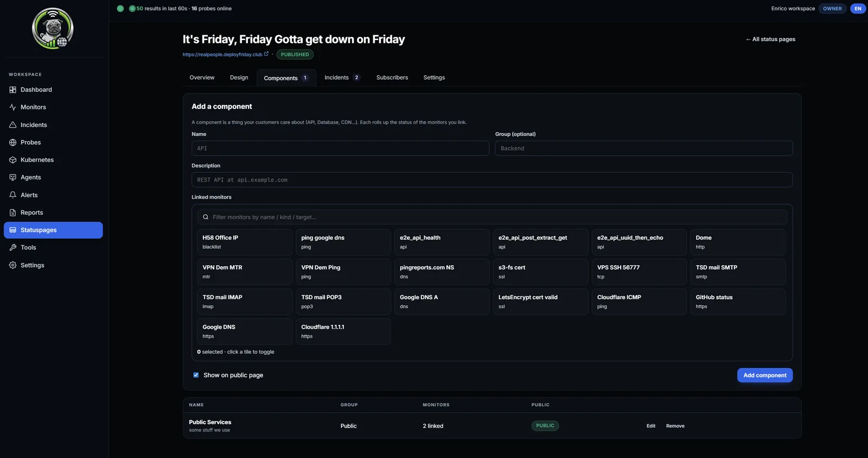Screen dimensions: 868x458
Task: Select the s3-fs cert ssl tile
Action: coord(541,272)
